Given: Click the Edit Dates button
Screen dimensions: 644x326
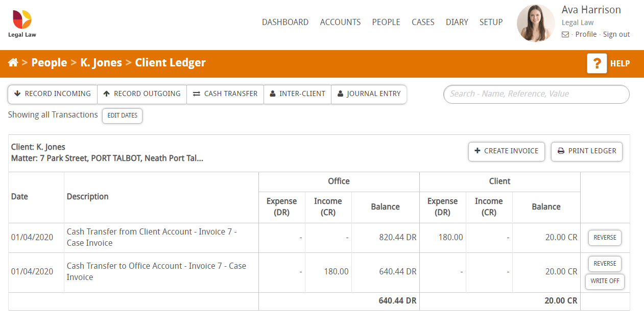Looking at the screenshot, I should pyautogui.click(x=122, y=116).
